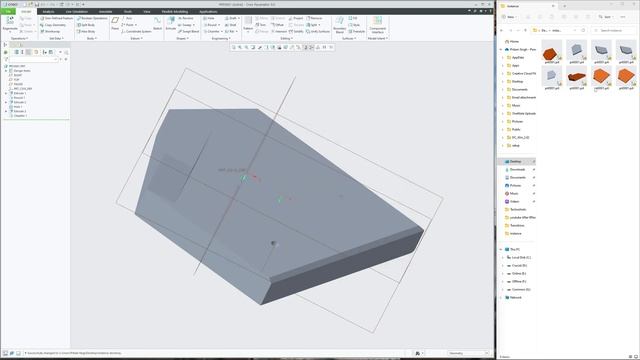Expand the Engineering group menu
Image resolution: width=640 pixels, height=360 pixels.
click(221, 38)
